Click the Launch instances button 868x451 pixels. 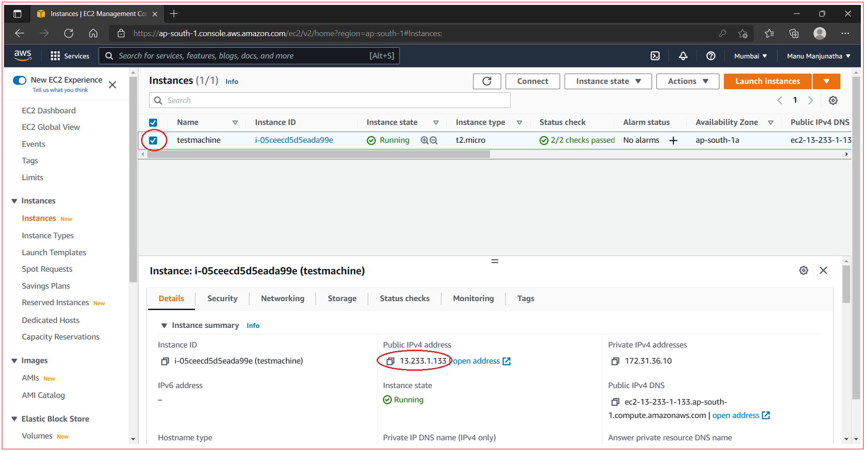tap(768, 81)
